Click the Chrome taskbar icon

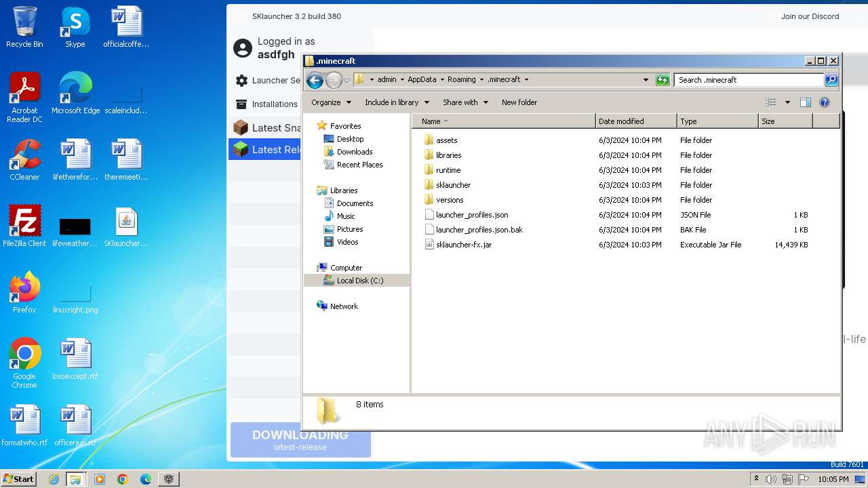tap(123, 479)
